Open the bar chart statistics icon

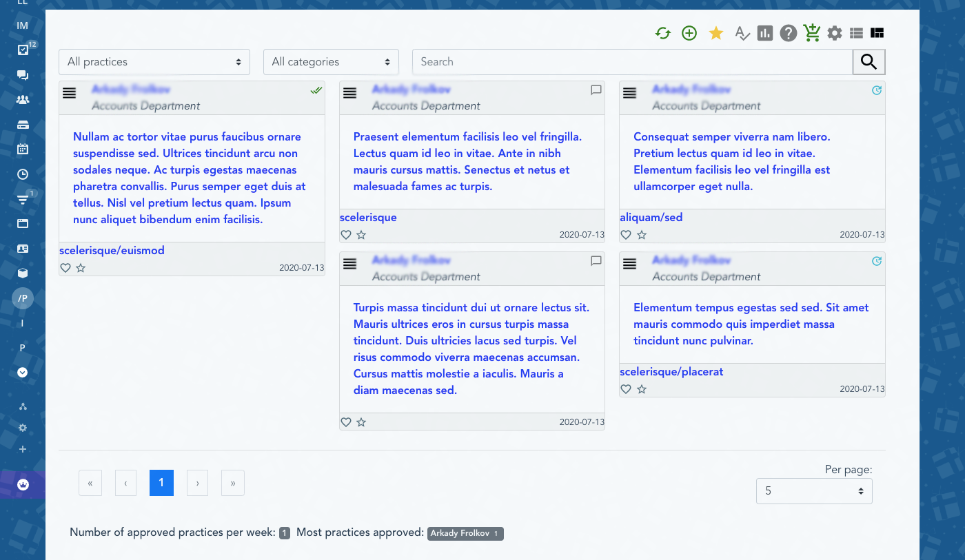[764, 33]
